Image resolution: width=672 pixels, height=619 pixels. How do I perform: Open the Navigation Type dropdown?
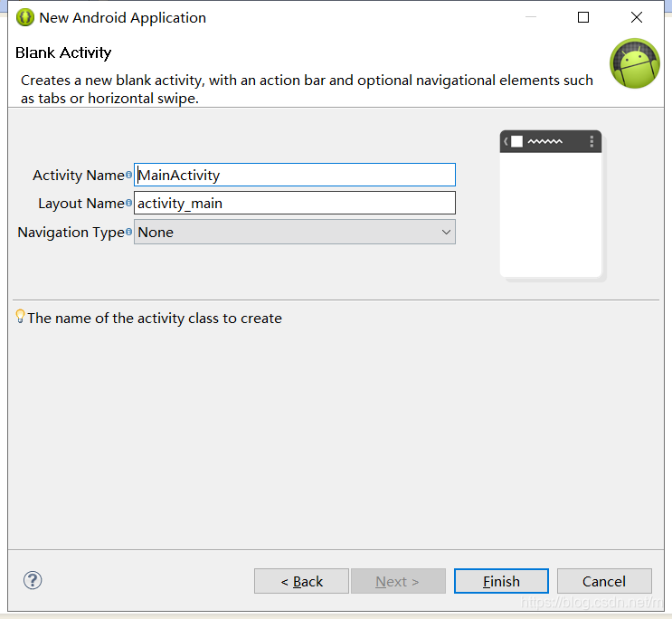(x=295, y=232)
